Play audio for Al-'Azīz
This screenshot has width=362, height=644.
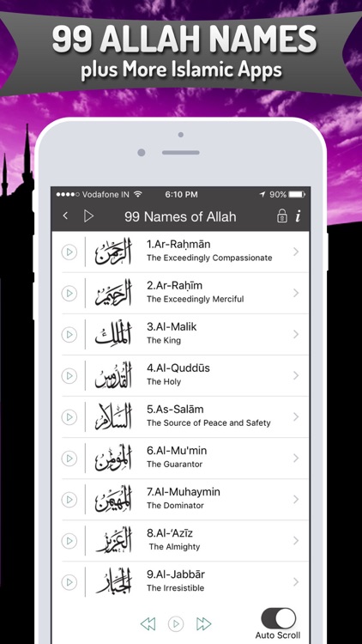(69, 541)
